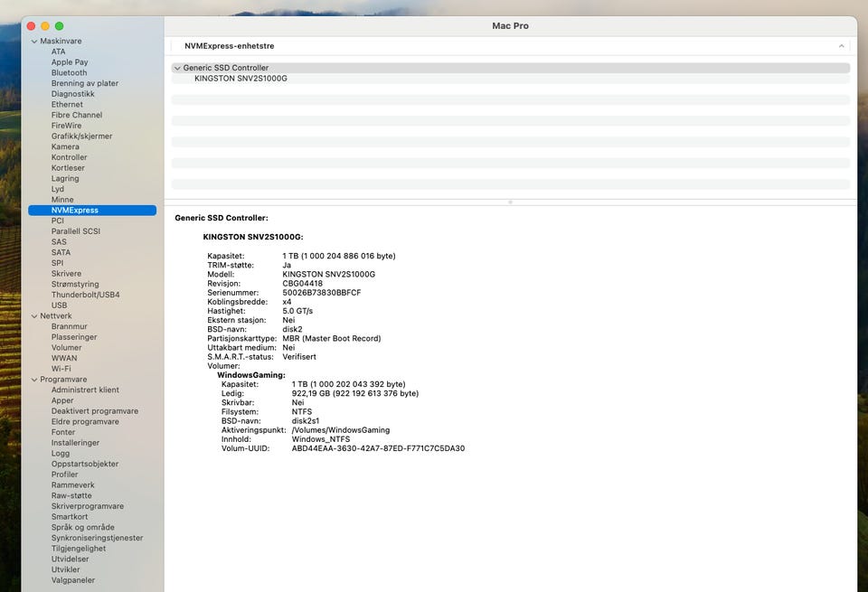Open Rammeverk section

coord(73,485)
